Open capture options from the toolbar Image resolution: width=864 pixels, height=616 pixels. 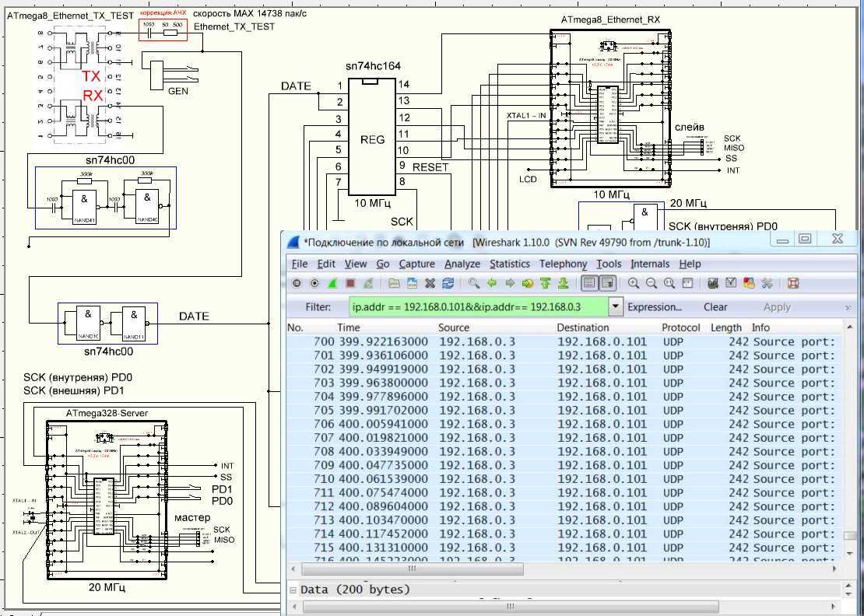click(314, 284)
